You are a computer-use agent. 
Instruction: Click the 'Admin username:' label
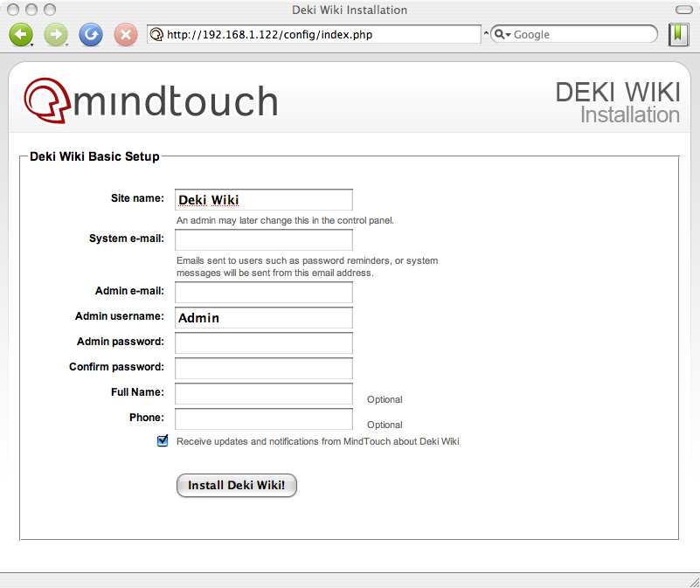119,316
